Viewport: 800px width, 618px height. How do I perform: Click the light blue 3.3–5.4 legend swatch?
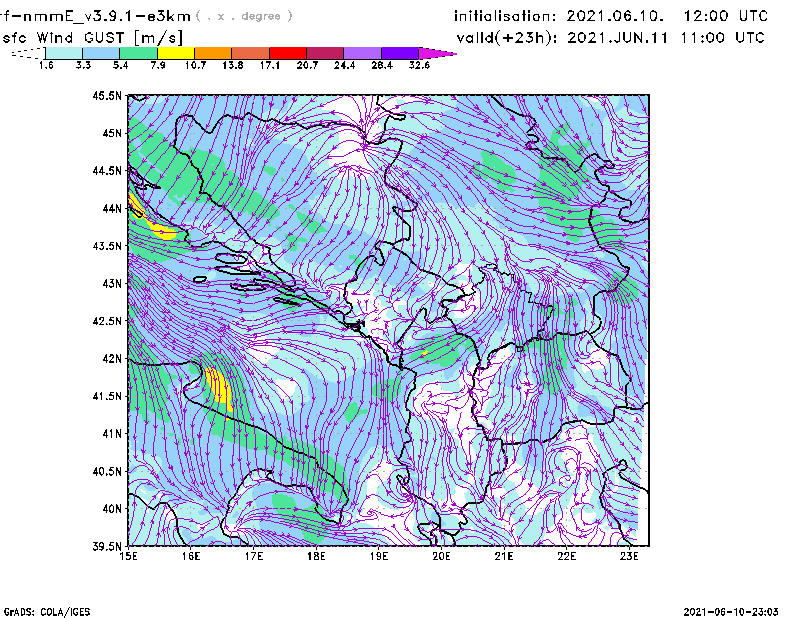click(101, 53)
